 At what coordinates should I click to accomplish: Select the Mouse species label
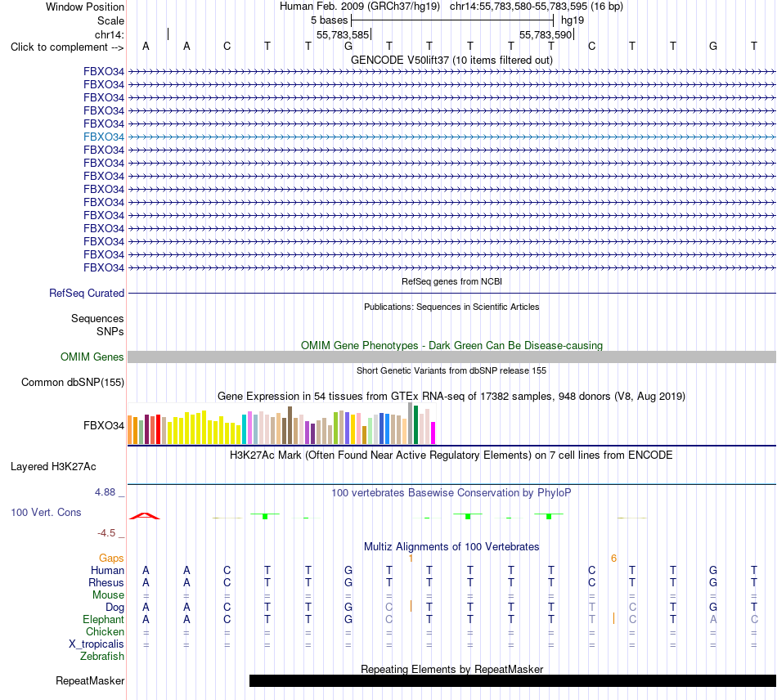[x=108, y=595]
